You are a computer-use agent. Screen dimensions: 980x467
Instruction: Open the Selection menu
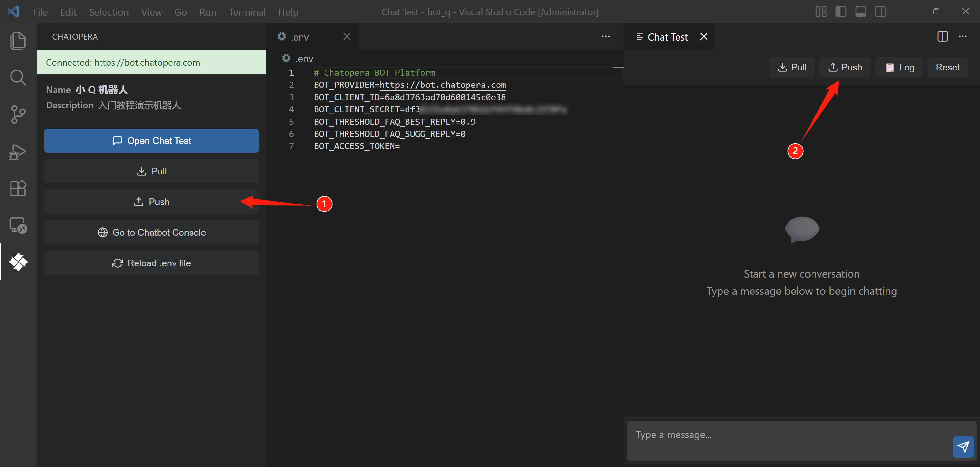(x=109, y=12)
